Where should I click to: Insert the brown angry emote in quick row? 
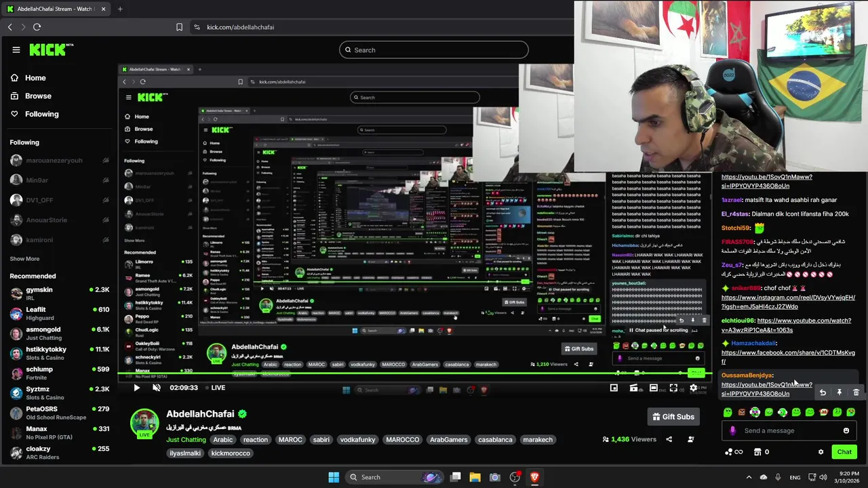(741, 412)
